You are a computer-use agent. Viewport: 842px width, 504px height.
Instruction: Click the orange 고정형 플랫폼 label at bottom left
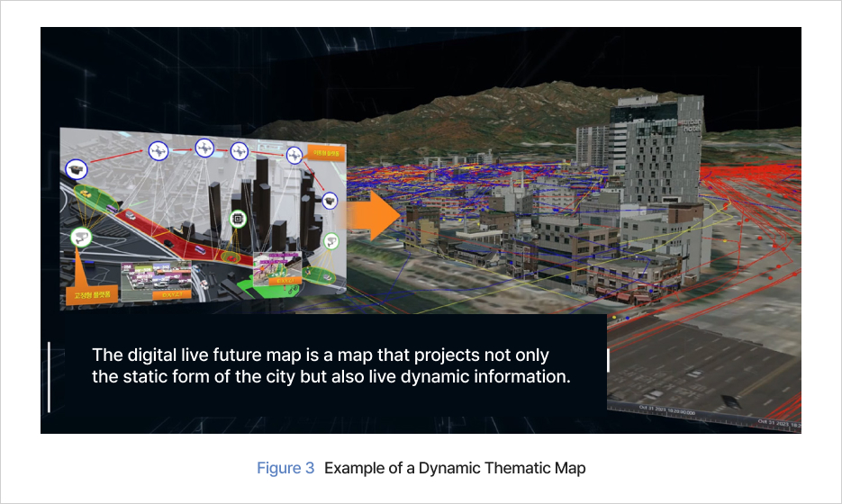coord(92,294)
